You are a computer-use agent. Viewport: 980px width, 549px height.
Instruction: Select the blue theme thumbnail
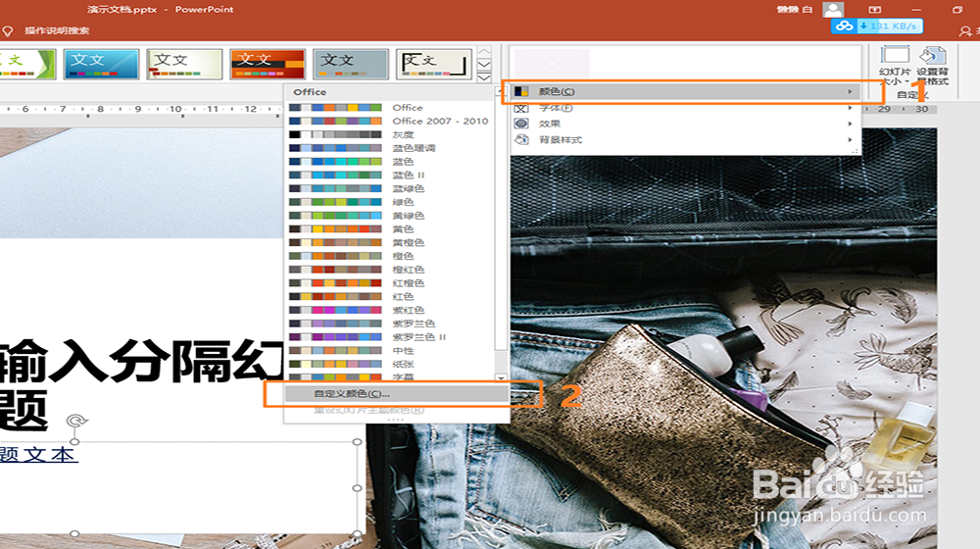(101, 64)
